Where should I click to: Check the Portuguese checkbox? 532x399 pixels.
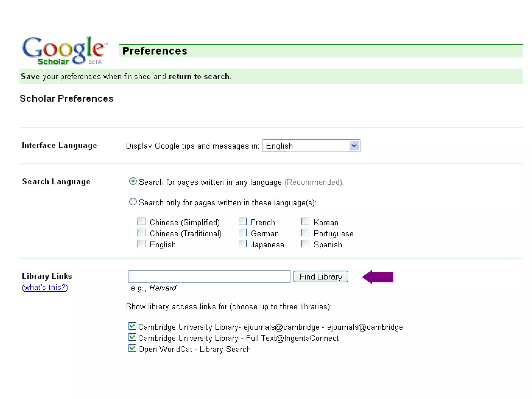tap(305, 233)
